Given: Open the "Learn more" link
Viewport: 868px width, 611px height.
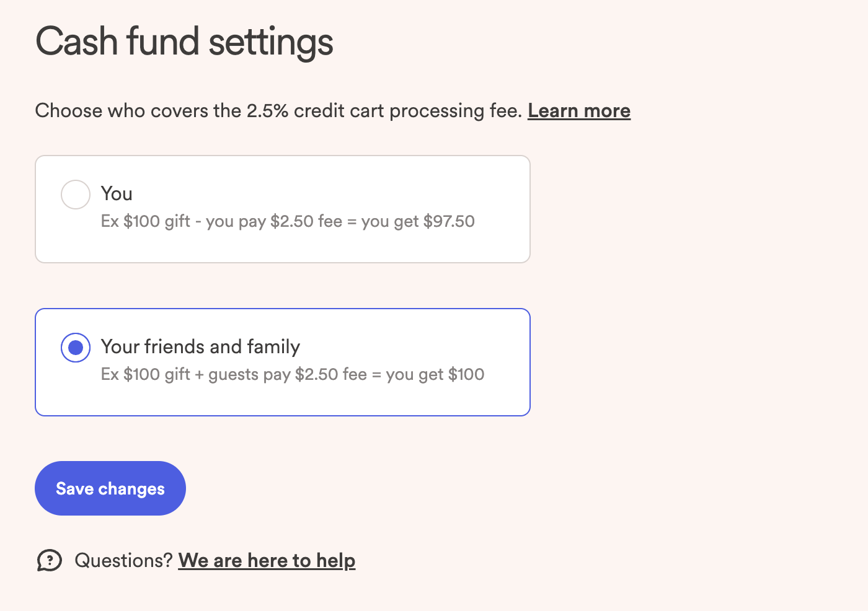Looking at the screenshot, I should tap(578, 111).
